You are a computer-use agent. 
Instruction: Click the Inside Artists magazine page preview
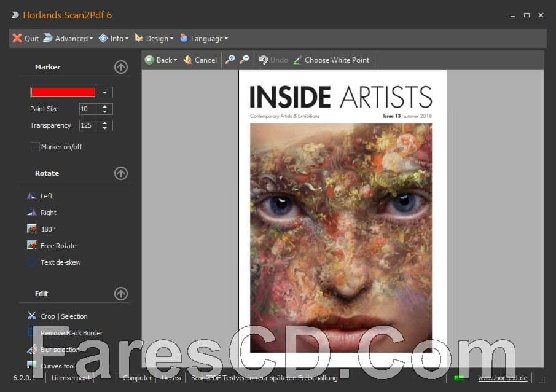click(343, 219)
